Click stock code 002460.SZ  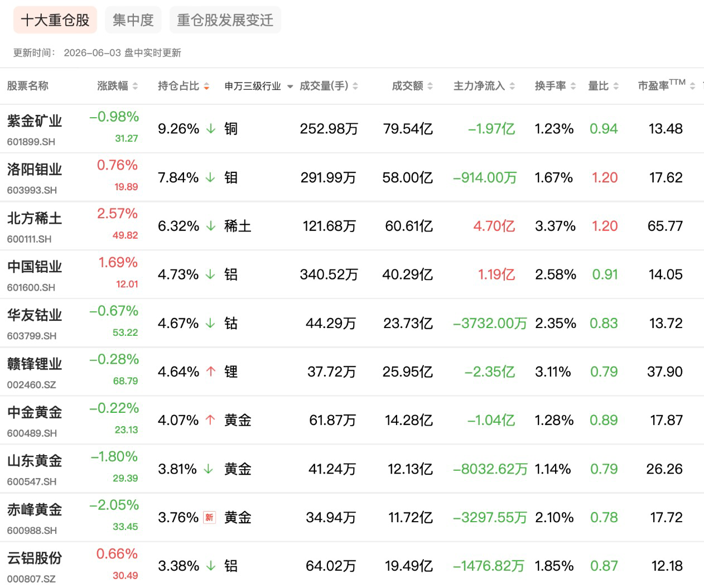point(31,385)
